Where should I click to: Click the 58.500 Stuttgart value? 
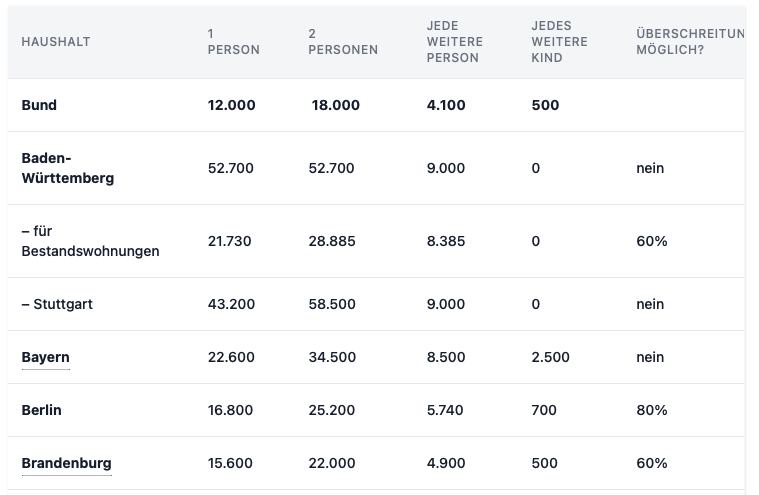[x=332, y=304]
